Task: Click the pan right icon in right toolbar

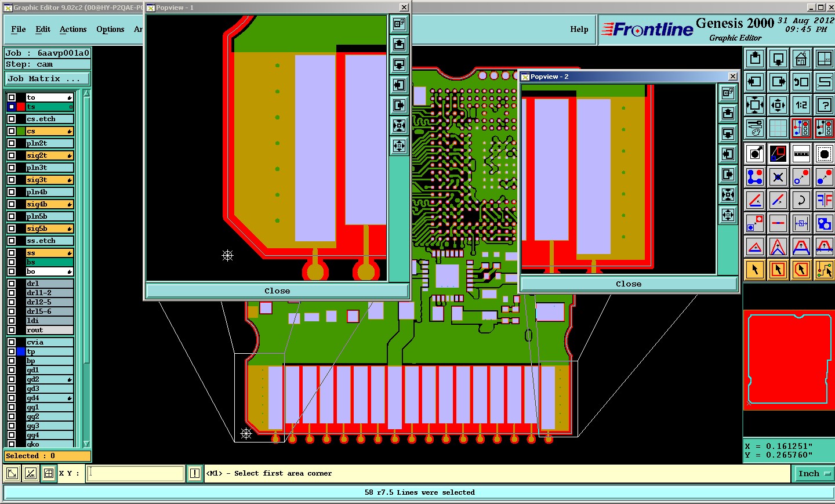Action: tap(778, 82)
